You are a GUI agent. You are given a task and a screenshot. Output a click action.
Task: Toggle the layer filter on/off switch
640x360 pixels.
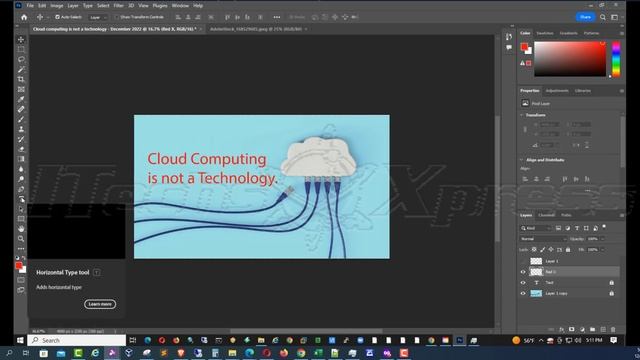pos(604,227)
